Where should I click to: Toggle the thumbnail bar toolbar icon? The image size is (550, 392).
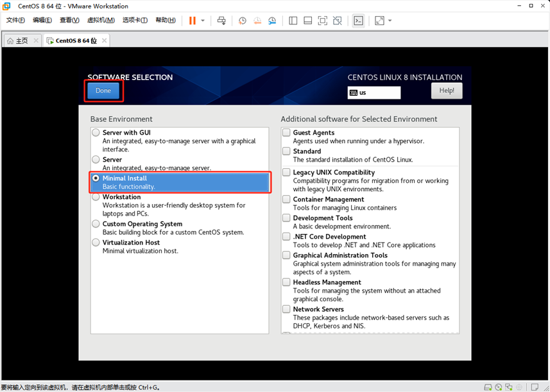tap(307, 21)
